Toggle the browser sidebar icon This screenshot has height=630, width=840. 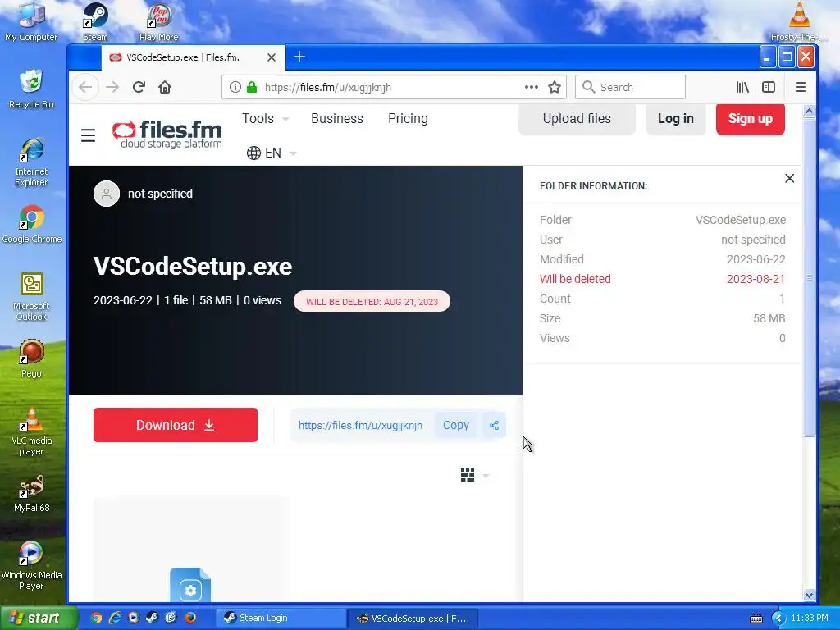click(768, 87)
